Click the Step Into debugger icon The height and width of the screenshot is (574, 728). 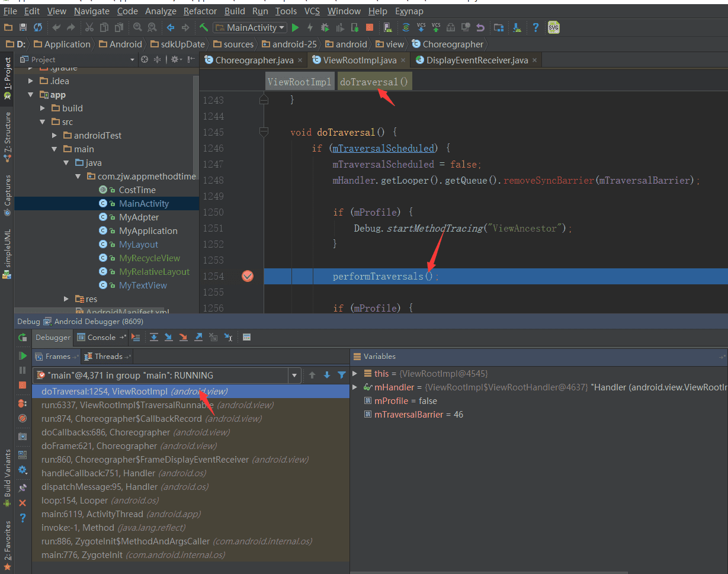click(x=169, y=337)
